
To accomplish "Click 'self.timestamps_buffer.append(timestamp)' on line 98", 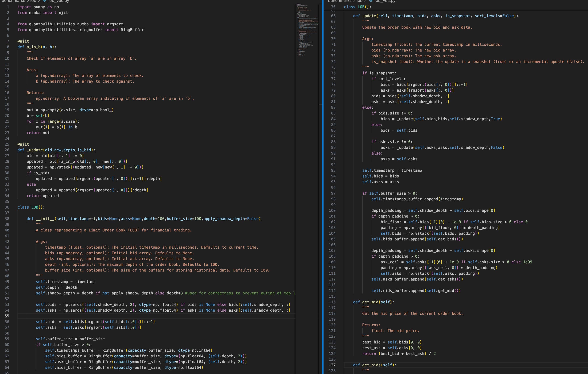I will point(417,199).
